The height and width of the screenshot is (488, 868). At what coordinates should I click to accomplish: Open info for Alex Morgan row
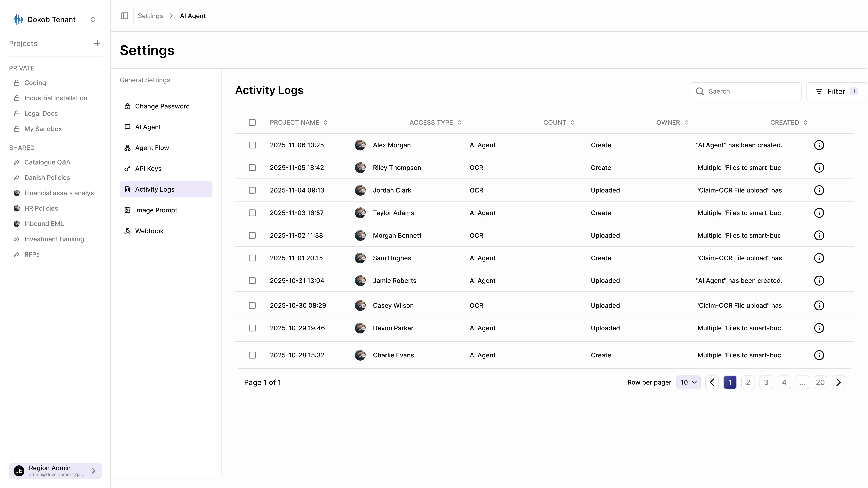tap(819, 145)
